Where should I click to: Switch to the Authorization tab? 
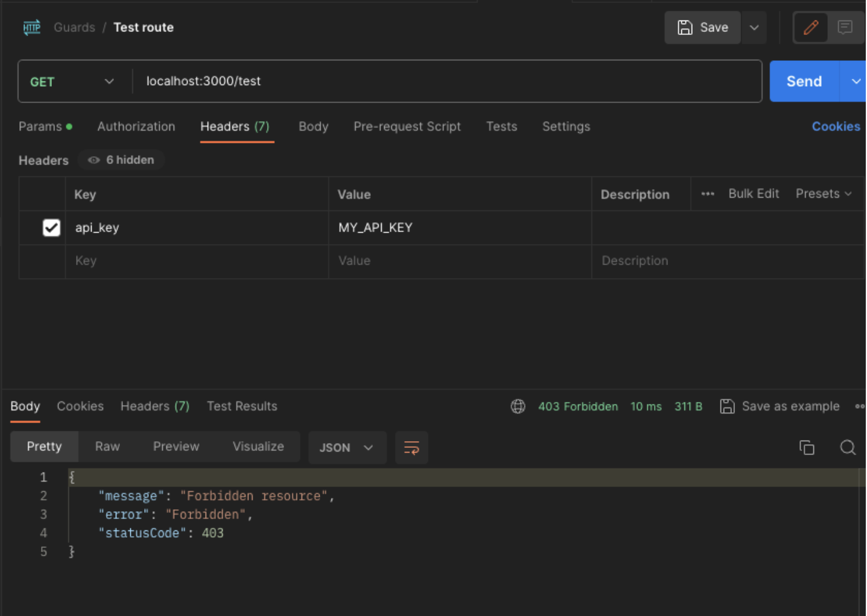tap(136, 127)
